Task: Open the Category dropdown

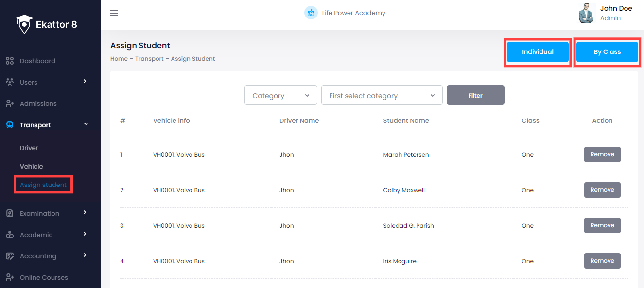Action: click(x=280, y=95)
